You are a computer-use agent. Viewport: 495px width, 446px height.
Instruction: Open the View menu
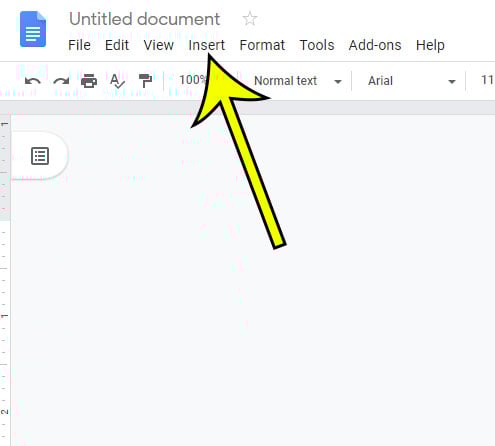click(x=158, y=45)
